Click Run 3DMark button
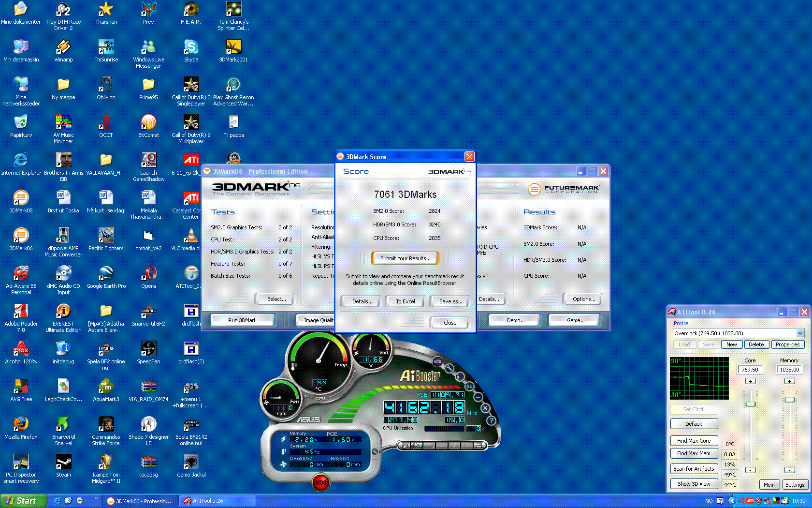This screenshot has width=812, height=508. pos(242,320)
